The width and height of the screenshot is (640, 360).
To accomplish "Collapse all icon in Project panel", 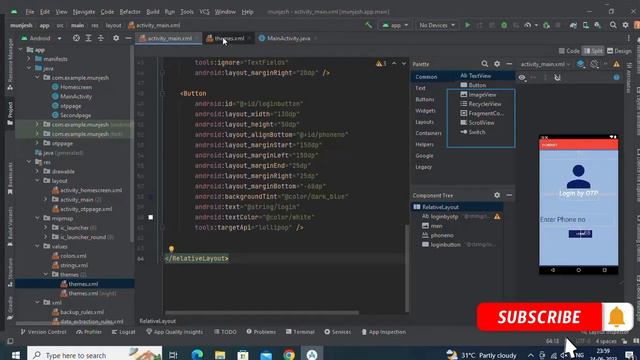I will click(100, 38).
